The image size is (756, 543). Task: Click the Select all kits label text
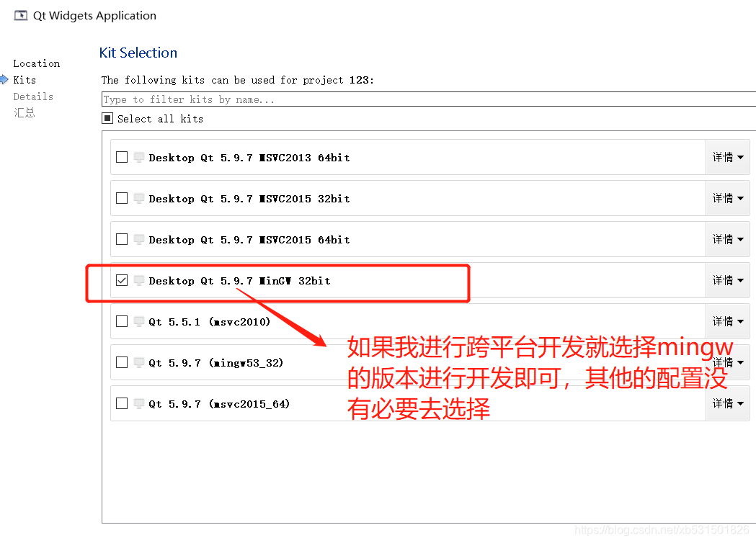click(160, 119)
